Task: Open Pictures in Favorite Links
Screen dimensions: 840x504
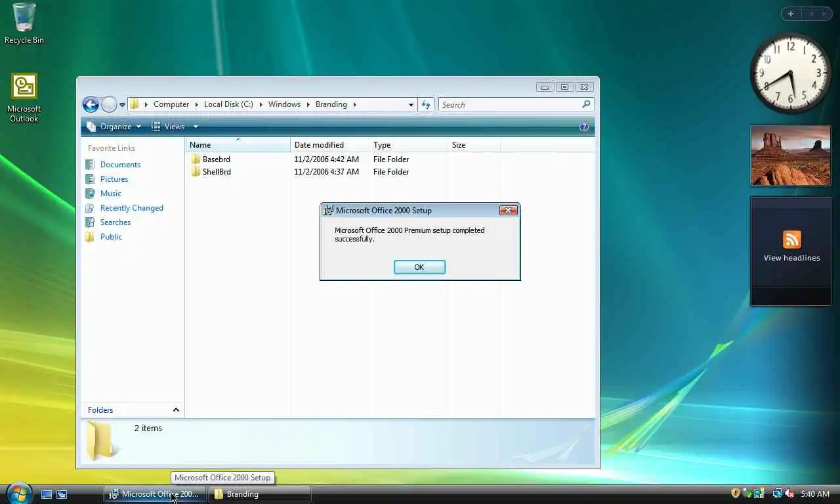Action: [x=114, y=179]
